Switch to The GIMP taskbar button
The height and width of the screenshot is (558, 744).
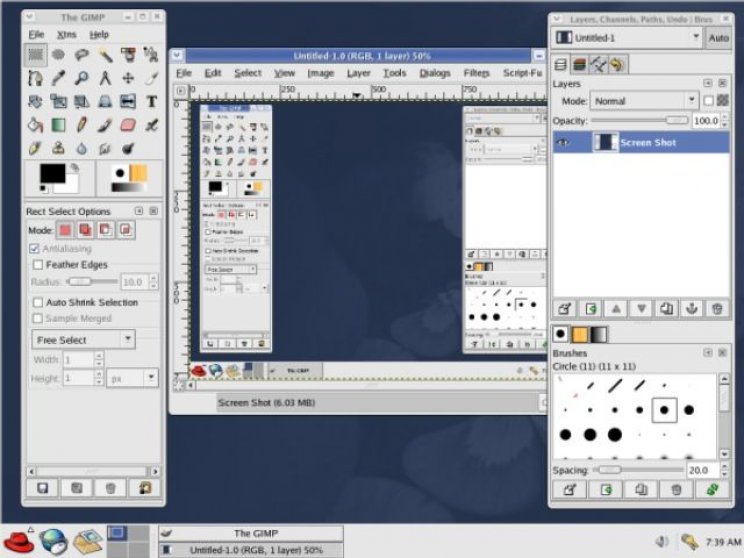[251, 533]
